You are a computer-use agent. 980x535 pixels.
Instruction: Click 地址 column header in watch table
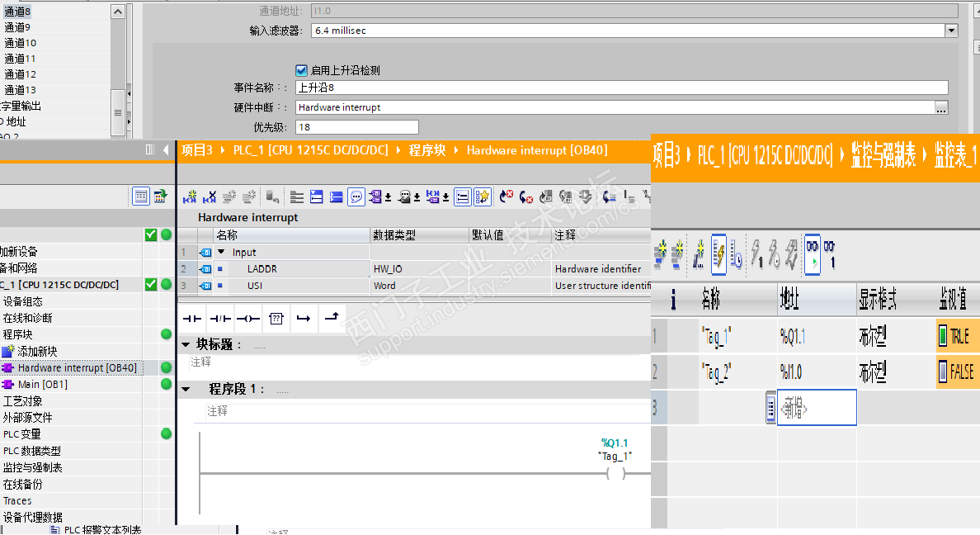pos(816,299)
